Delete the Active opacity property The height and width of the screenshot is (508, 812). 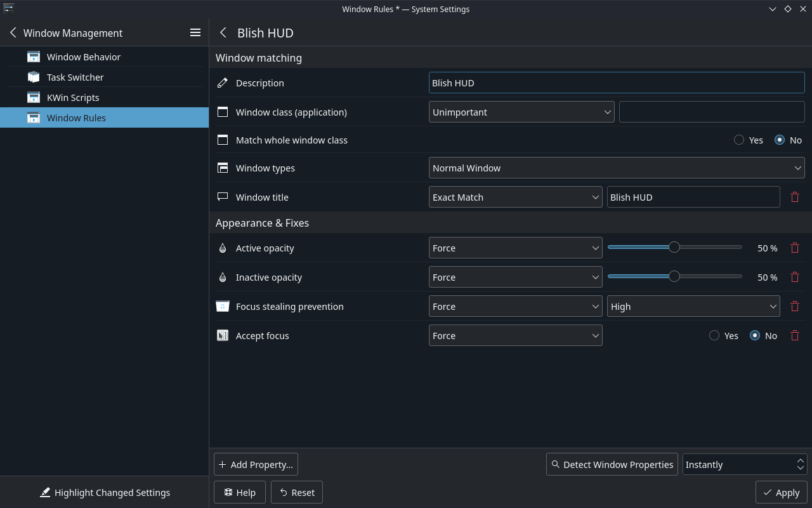(795, 248)
